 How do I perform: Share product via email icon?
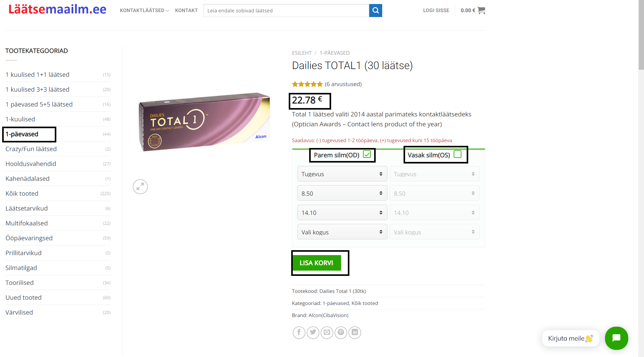pos(327,333)
